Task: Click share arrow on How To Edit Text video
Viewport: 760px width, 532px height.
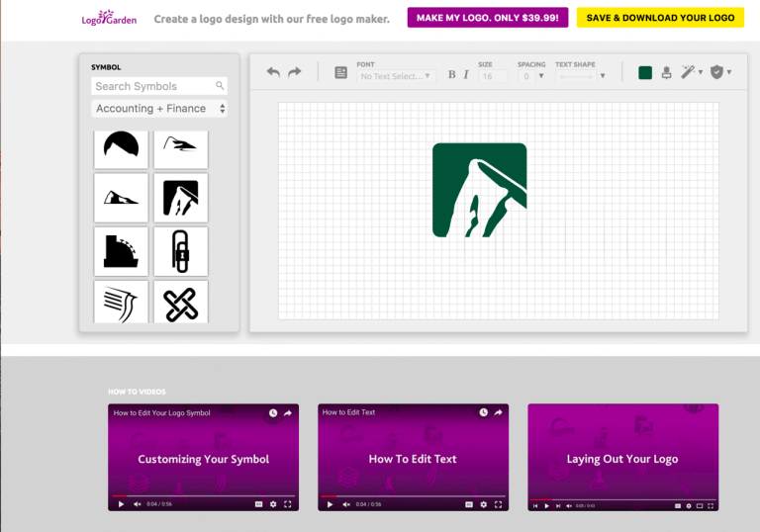Action: click(498, 412)
